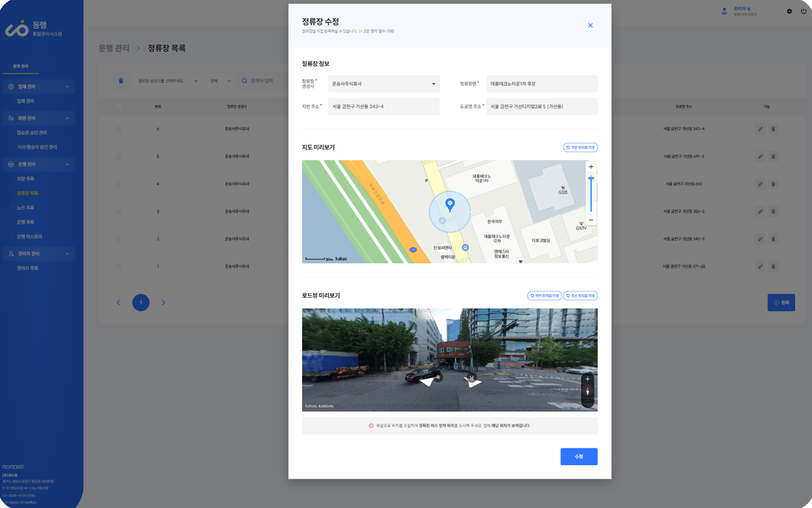Click the blue trash delete icon in toolbar

121,81
